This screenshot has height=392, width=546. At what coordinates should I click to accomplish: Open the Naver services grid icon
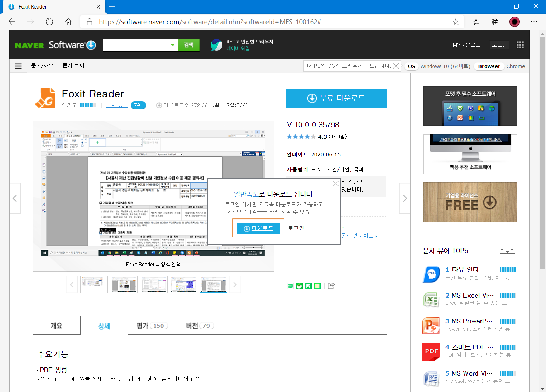point(520,45)
